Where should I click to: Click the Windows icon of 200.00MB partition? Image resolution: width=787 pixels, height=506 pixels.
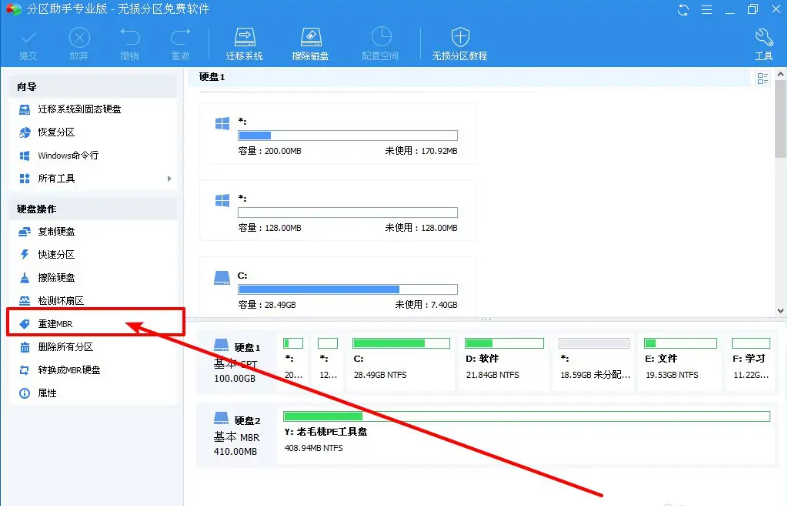(222, 123)
